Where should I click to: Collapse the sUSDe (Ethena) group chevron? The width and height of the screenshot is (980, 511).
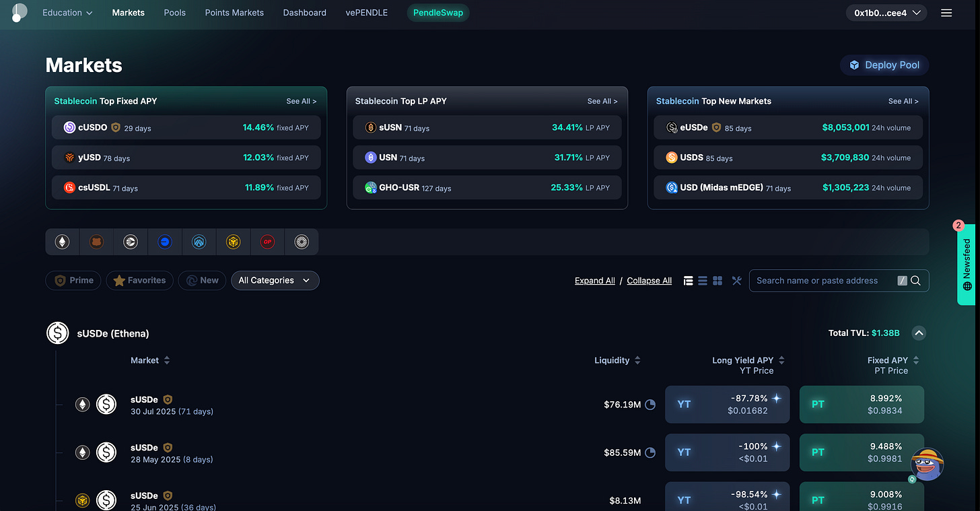pyautogui.click(x=919, y=333)
